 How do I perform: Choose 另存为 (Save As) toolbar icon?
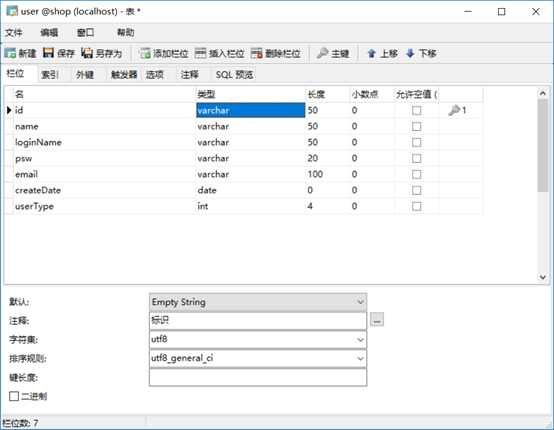click(87, 53)
